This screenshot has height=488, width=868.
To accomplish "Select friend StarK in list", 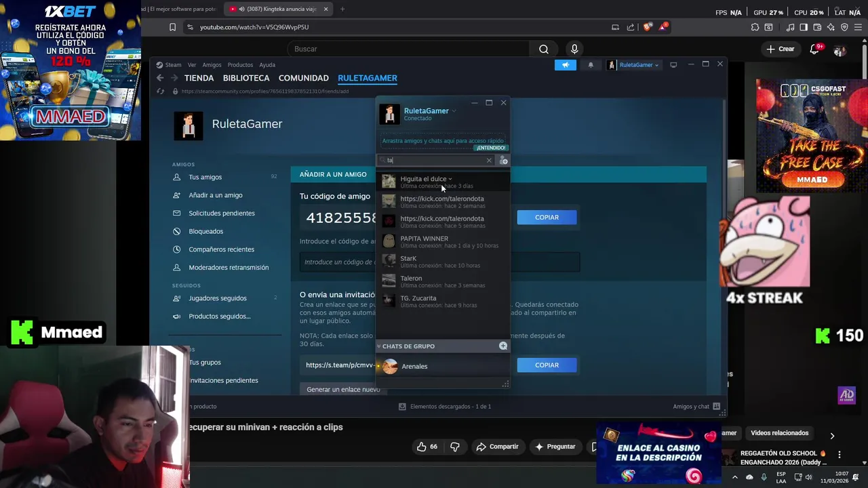I will tap(443, 262).
